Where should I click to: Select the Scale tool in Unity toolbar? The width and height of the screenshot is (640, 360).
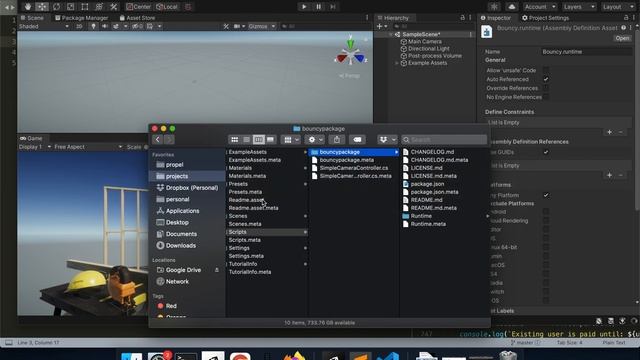(x=71, y=7)
